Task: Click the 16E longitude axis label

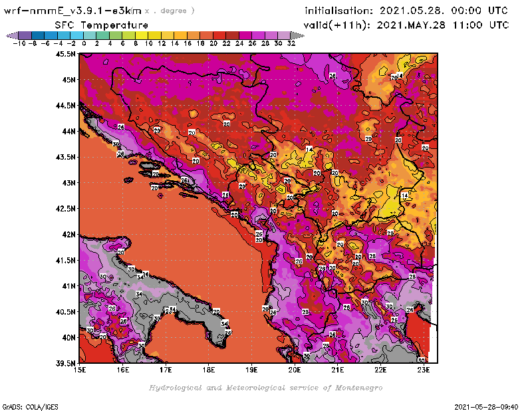Action: 123,370
